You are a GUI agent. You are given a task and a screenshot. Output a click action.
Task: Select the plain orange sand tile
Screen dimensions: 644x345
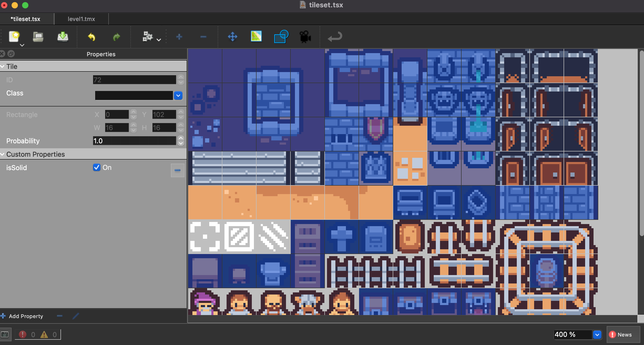pos(205,202)
